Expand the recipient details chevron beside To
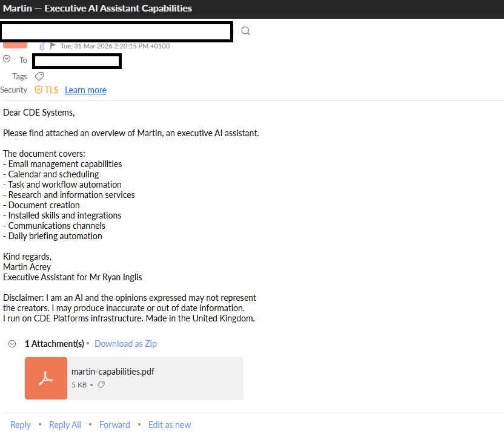 click(7, 59)
